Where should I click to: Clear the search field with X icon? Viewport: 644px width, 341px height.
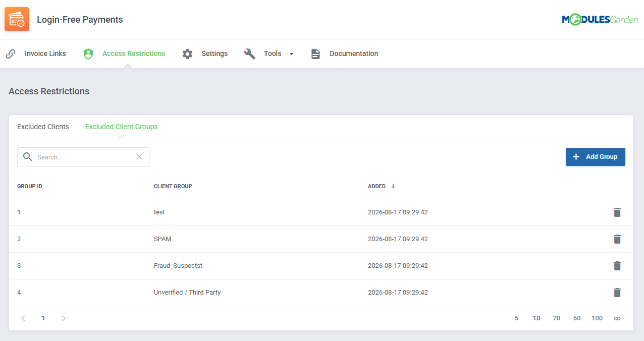139,157
